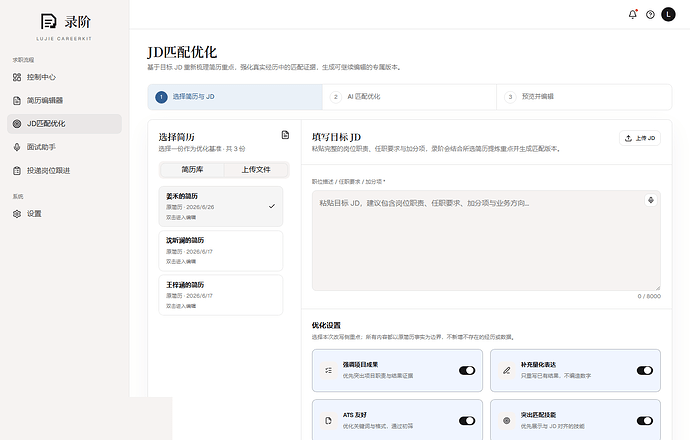Open 控制中心 in the sidebar
Viewport: 690px width, 440px height.
tap(64, 77)
